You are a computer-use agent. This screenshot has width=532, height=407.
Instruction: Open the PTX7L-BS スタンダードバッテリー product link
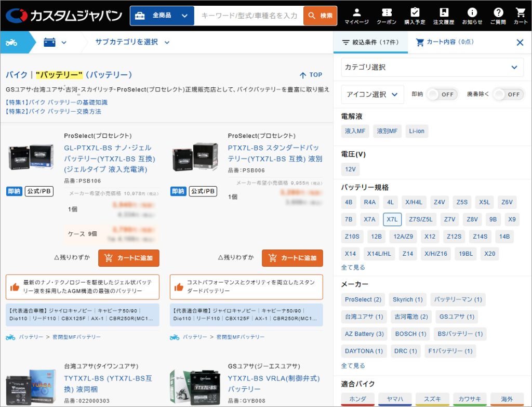275,153
